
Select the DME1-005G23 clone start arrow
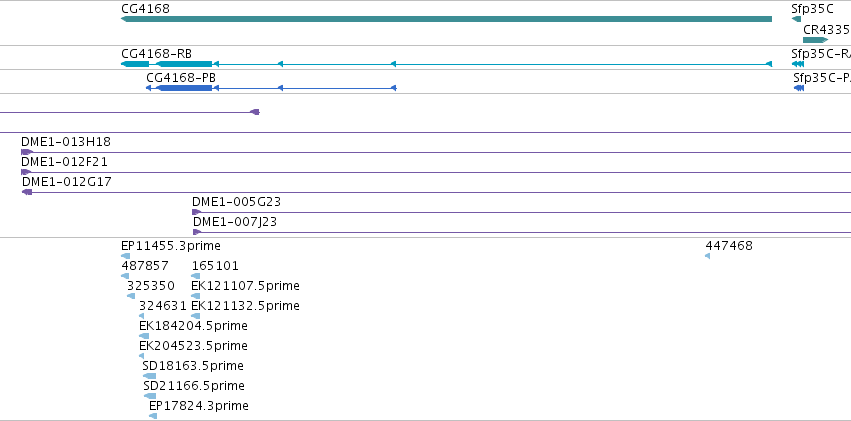197,212
